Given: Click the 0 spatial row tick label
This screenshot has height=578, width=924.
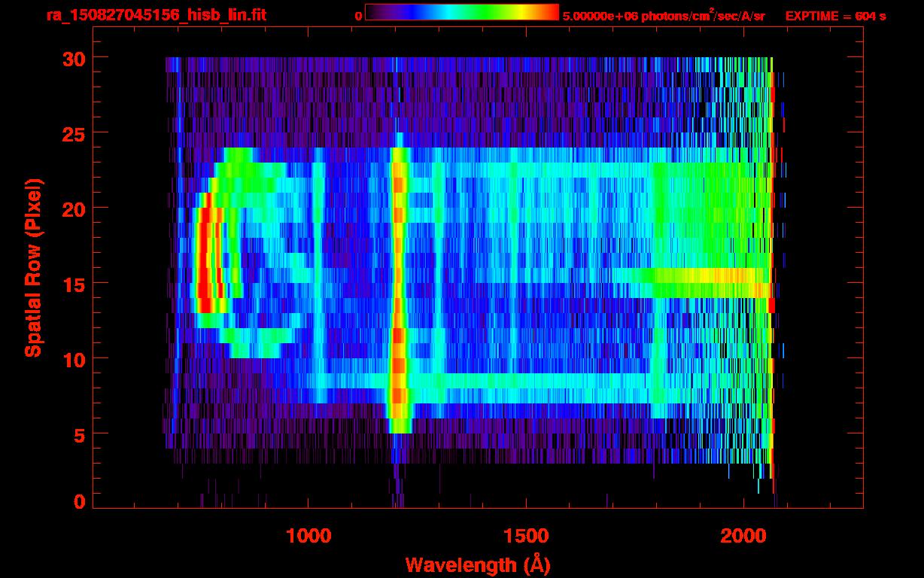Looking at the screenshot, I should pos(80,501).
